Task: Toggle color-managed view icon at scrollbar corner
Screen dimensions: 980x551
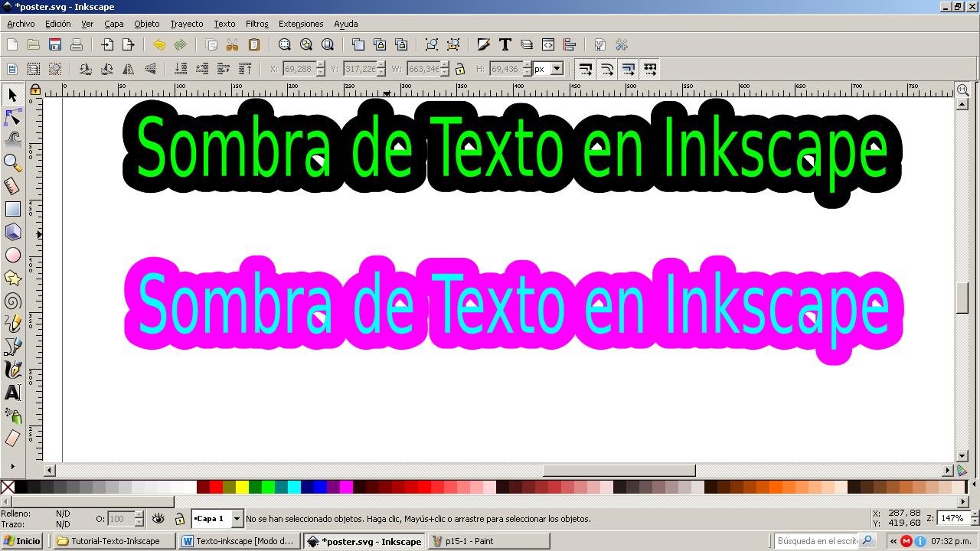Action: click(962, 471)
